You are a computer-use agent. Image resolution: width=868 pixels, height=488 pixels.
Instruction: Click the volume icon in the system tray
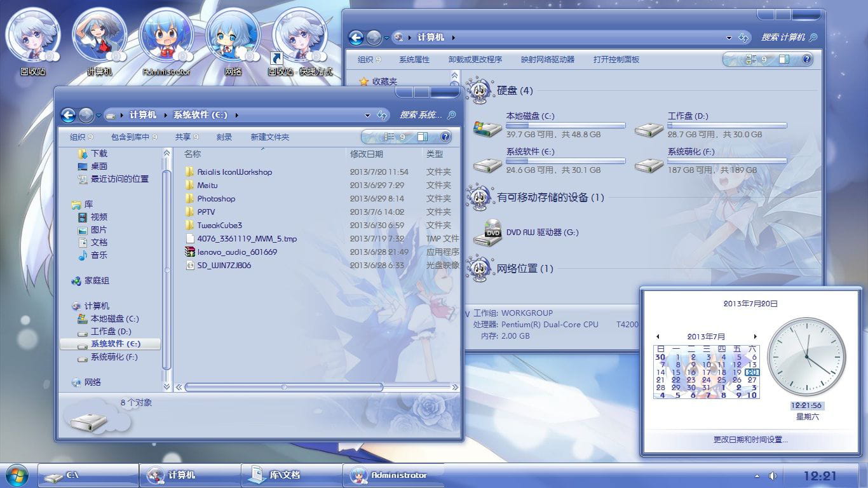pos(772,475)
